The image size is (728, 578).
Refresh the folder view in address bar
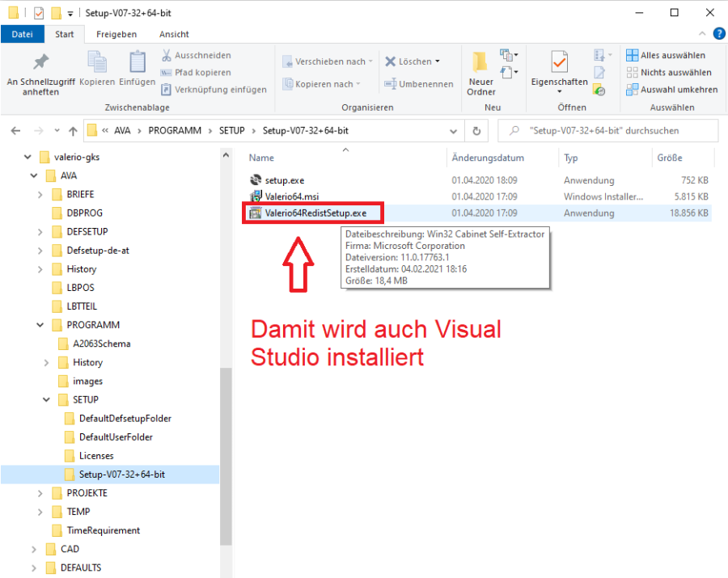[x=476, y=131]
